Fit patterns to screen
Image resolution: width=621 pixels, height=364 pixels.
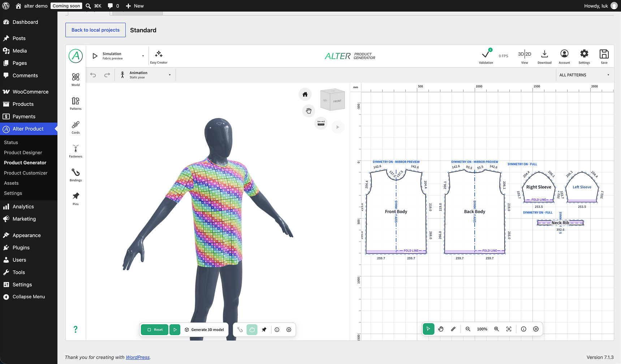pyautogui.click(x=509, y=329)
